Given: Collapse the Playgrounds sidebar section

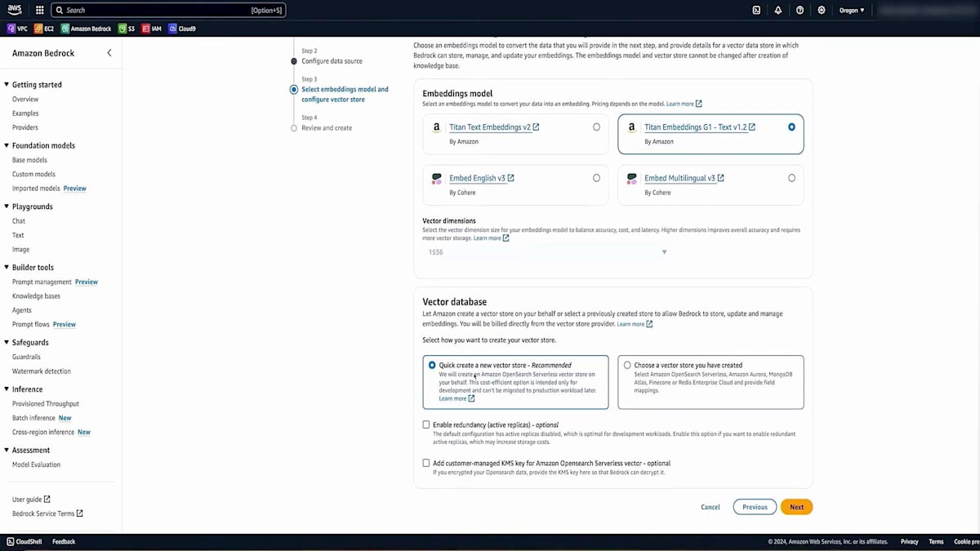Looking at the screenshot, I should tap(7, 207).
